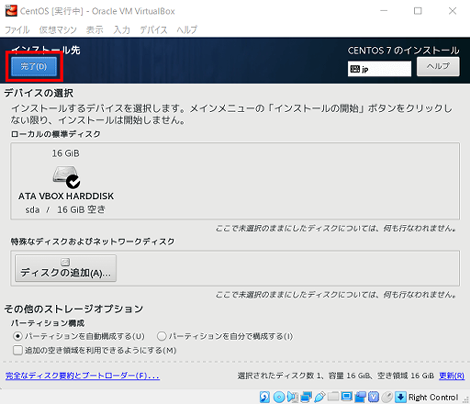Click the VirtualBox app icon in title bar
The height and width of the screenshot is (404, 470).
11,11
